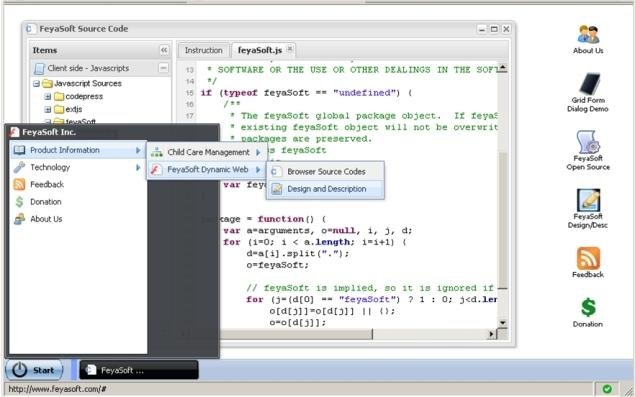
Task: Open Technology submenu arrow
Action: (x=138, y=167)
